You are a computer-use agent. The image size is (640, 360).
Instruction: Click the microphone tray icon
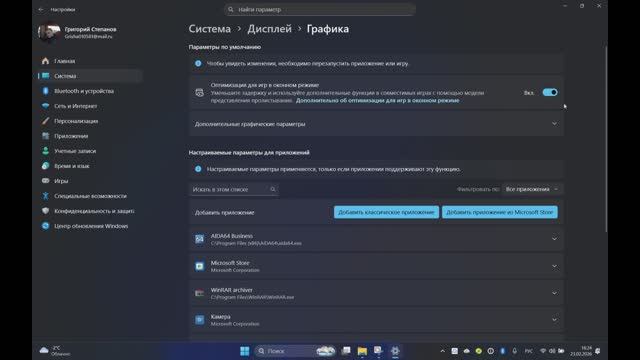click(x=514, y=351)
